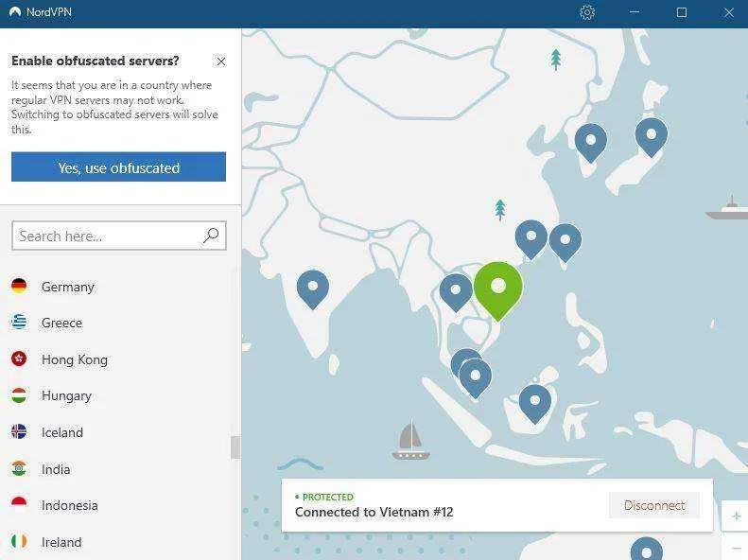Select Iceland flag icon
Image resolution: width=748 pixels, height=560 pixels.
pos(19,431)
